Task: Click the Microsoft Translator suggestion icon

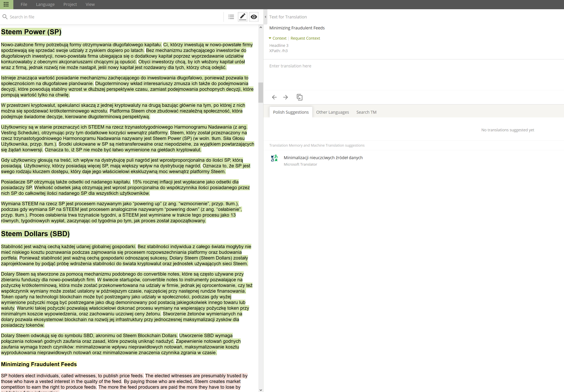Action: tap(274, 158)
